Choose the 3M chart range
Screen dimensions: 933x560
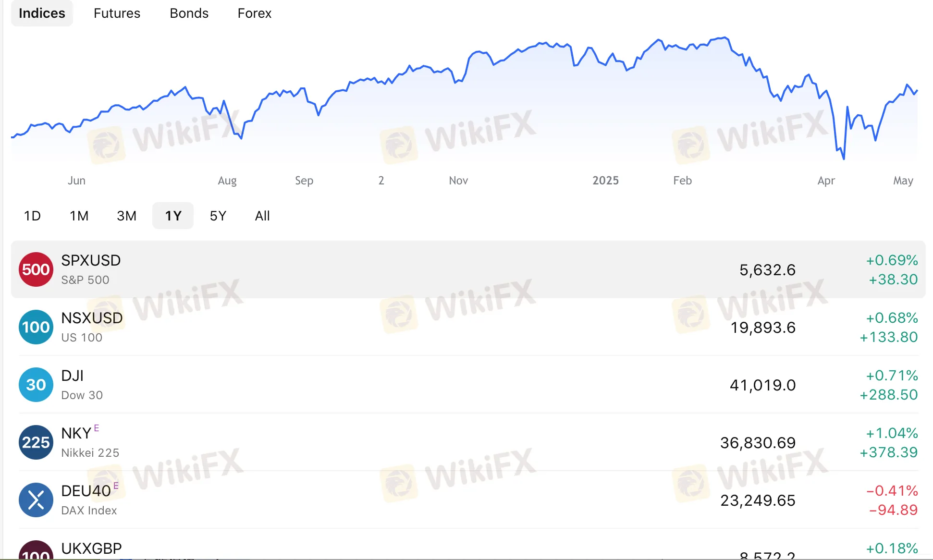[126, 216]
